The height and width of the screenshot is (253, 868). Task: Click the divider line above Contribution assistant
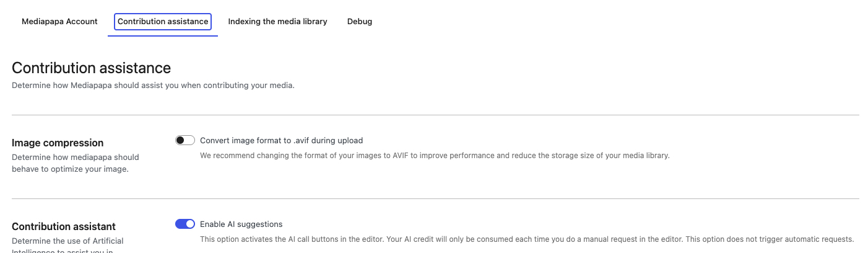(x=435, y=198)
